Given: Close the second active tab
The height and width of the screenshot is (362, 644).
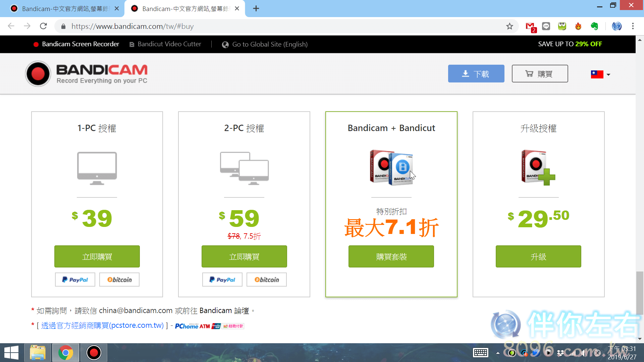Looking at the screenshot, I should click(x=237, y=8).
